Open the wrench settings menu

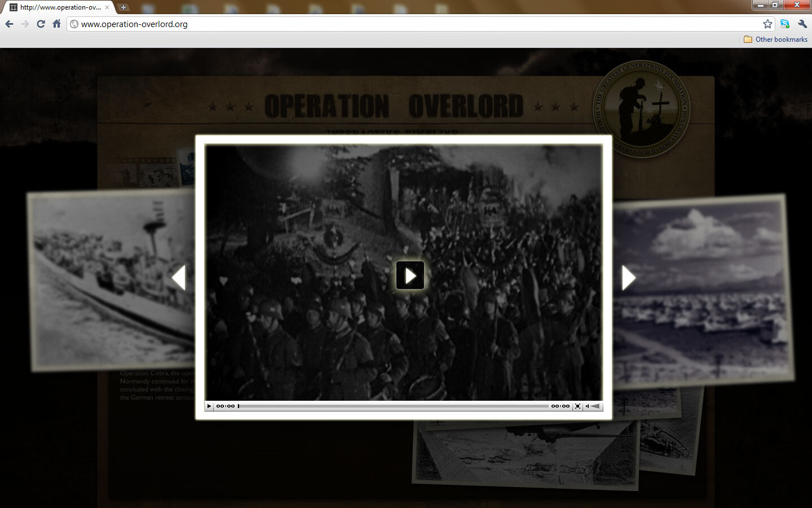pyautogui.click(x=802, y=24)
